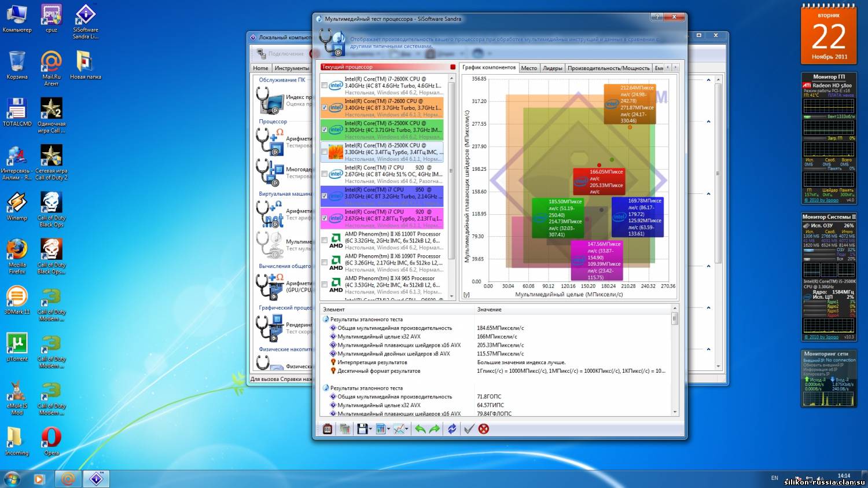
Task: Open SiSoftware Sandra Lite desktop shortcut
Action: (x=86, y=21)
